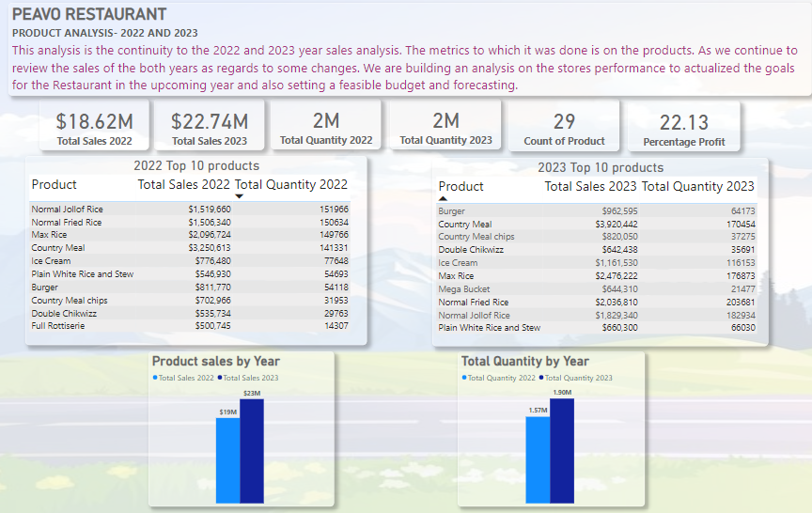The width and height of the screenshot is (812, 513).
Task: Click Total Quantity 2023 legend entry
Action: tap(576, 378)
